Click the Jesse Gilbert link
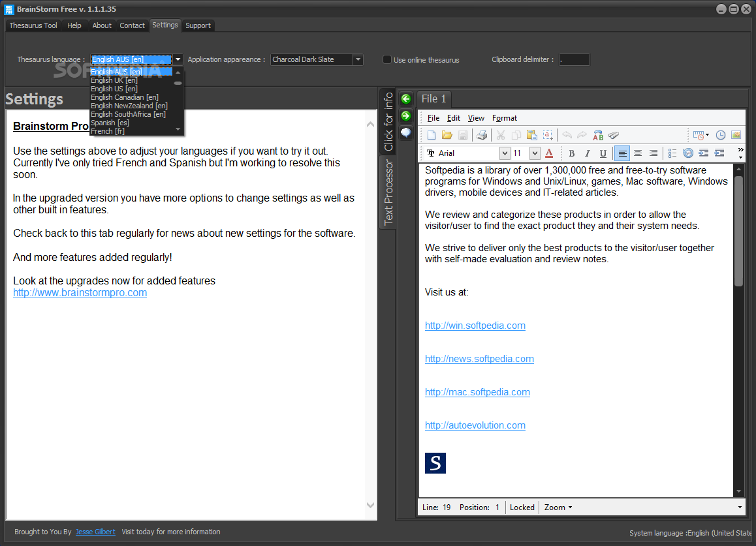The image size is (756, 546). pos(95,532)
